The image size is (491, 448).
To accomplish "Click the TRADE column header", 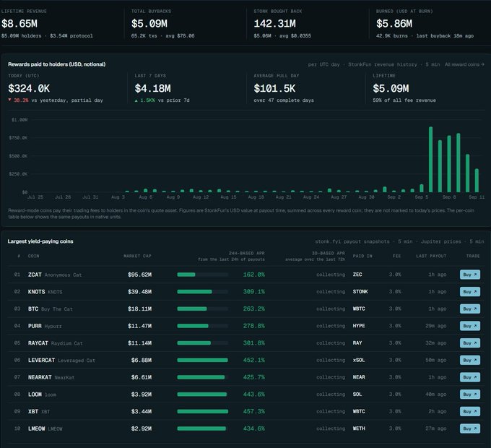I will pyautogui.click(x=473, y=256).
